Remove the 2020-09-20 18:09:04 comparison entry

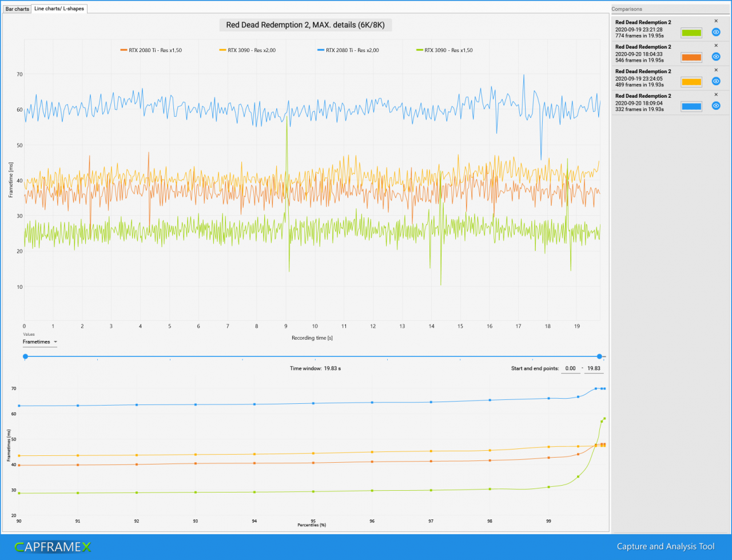(715, 94)
